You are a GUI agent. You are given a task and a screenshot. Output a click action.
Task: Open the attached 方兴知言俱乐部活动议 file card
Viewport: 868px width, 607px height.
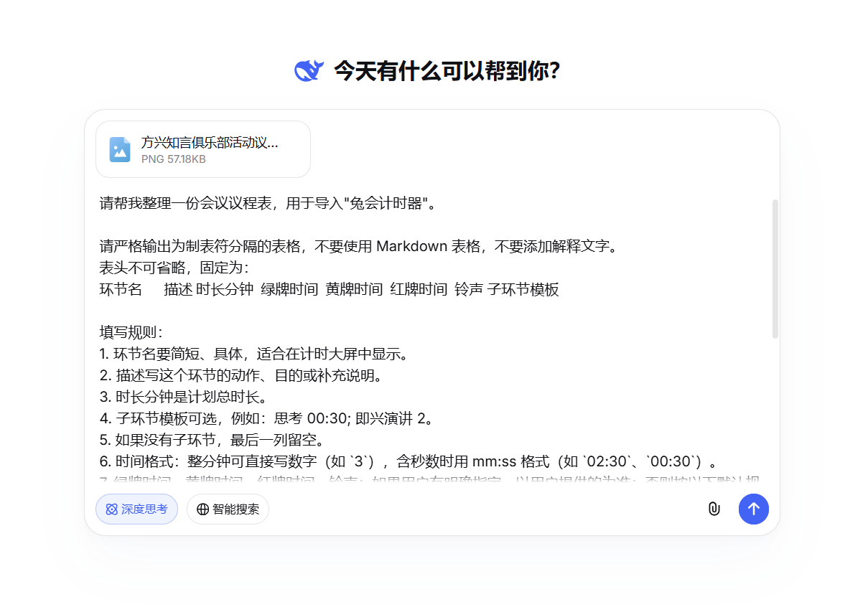click(203, 149)
